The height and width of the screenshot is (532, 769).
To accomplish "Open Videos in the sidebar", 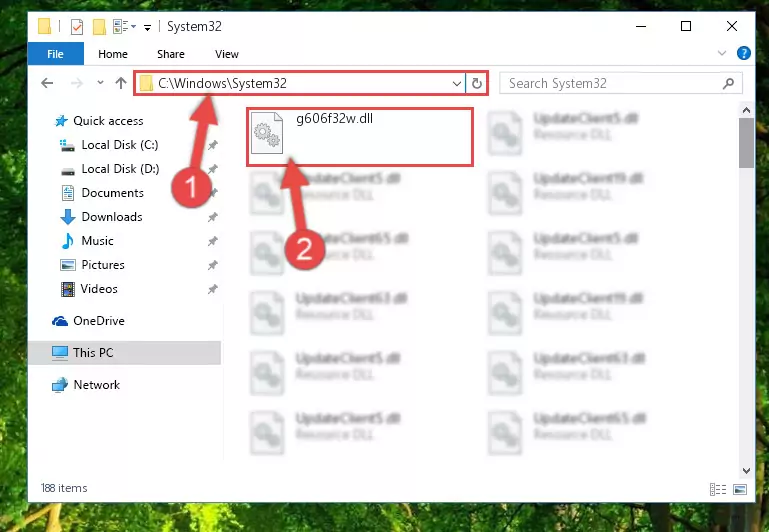I will click(89, 289).
